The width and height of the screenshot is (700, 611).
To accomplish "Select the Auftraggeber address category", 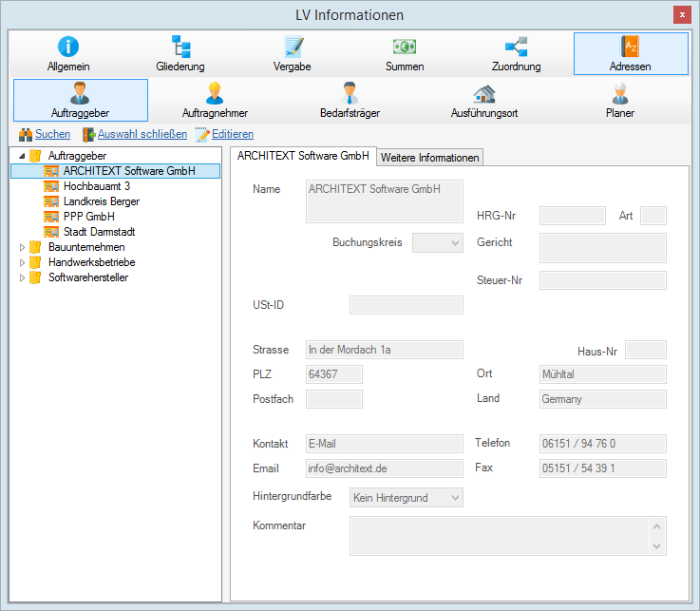I will [x=81, y=100].
